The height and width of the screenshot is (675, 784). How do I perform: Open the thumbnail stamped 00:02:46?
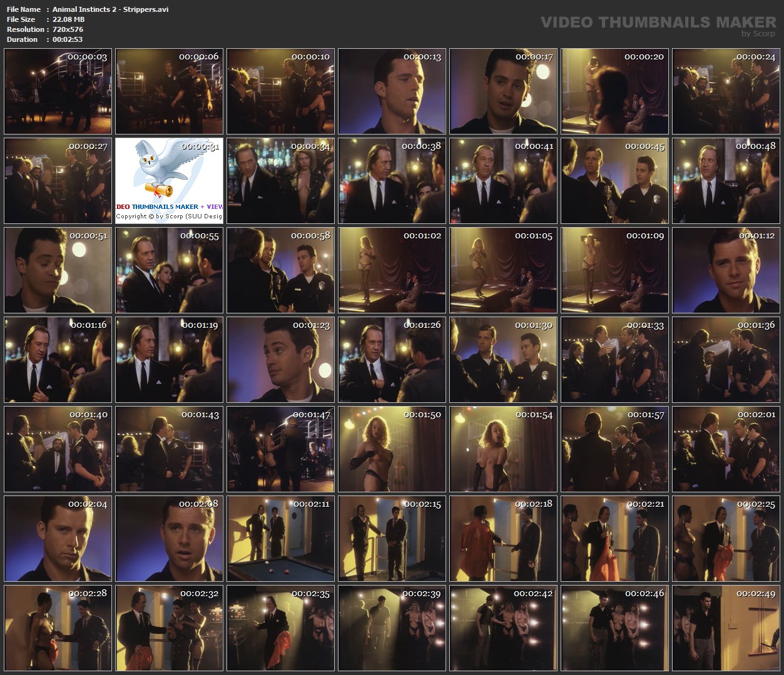coord(615,628)
